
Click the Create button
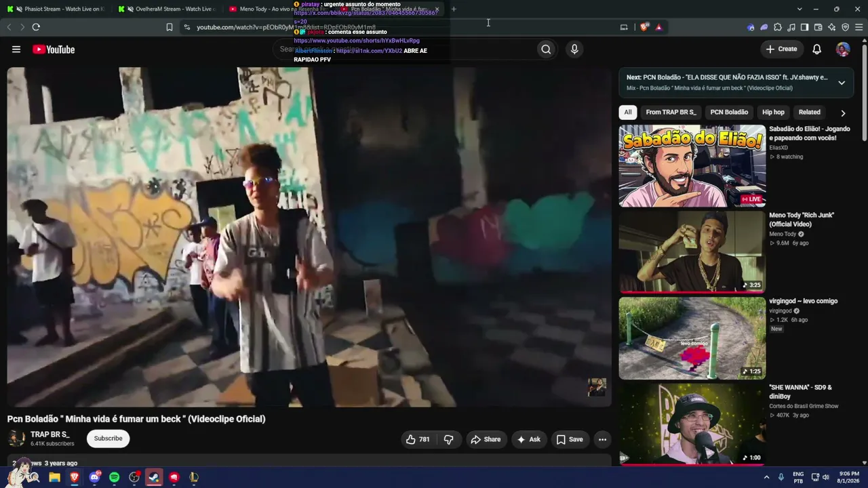point(781,49)
